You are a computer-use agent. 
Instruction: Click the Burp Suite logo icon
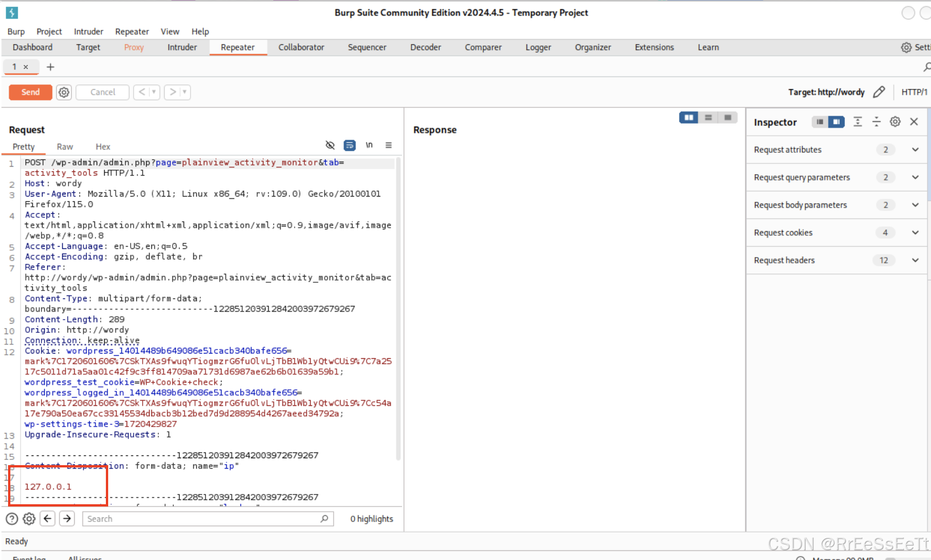(x=12, y=12)
